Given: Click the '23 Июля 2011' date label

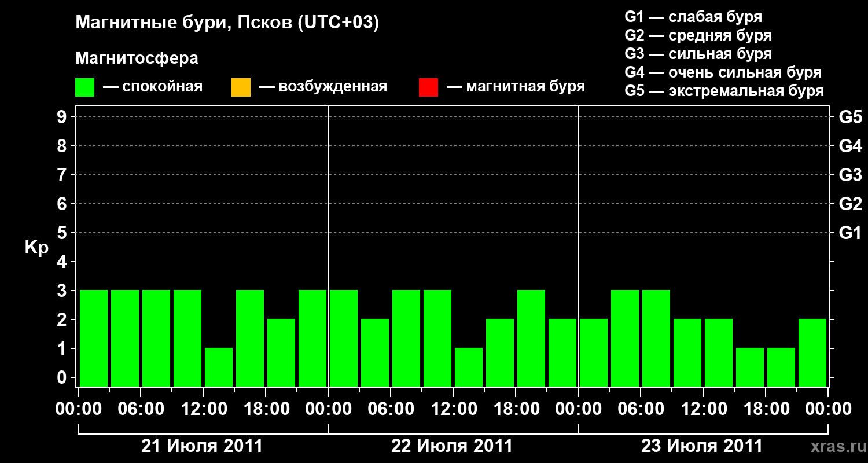Looking at the screenshot, I should [x=702, y=446].
